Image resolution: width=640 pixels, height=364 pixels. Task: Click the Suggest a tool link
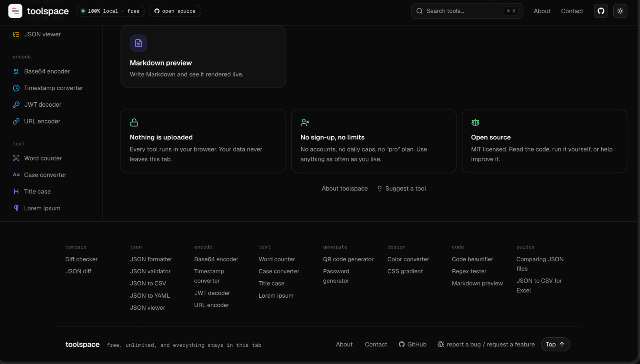pyautogui.click(x=401, y=189)
